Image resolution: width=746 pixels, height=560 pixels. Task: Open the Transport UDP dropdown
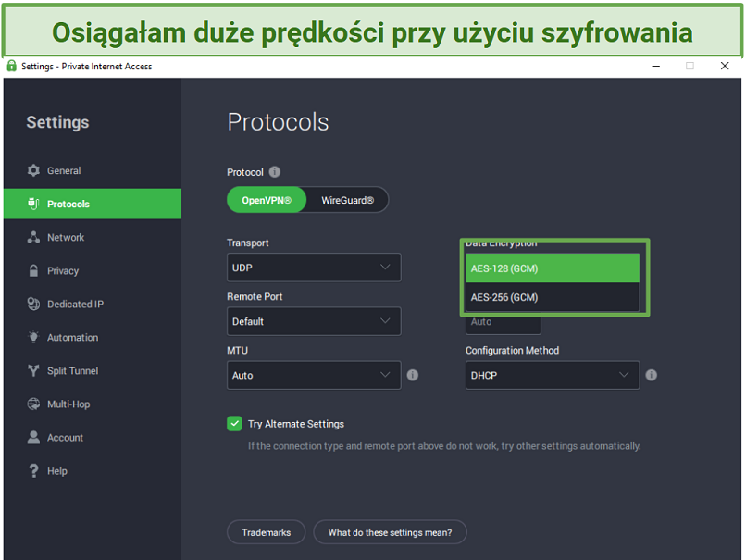pos(314,268)
